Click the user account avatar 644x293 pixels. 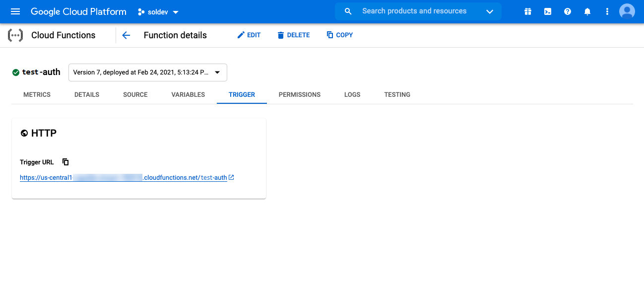(x=627, y=11)
